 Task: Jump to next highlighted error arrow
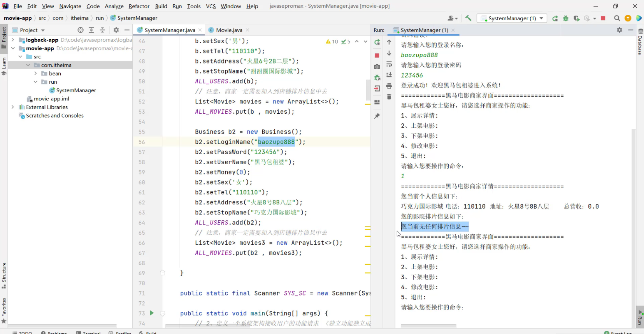click(365, 41)
